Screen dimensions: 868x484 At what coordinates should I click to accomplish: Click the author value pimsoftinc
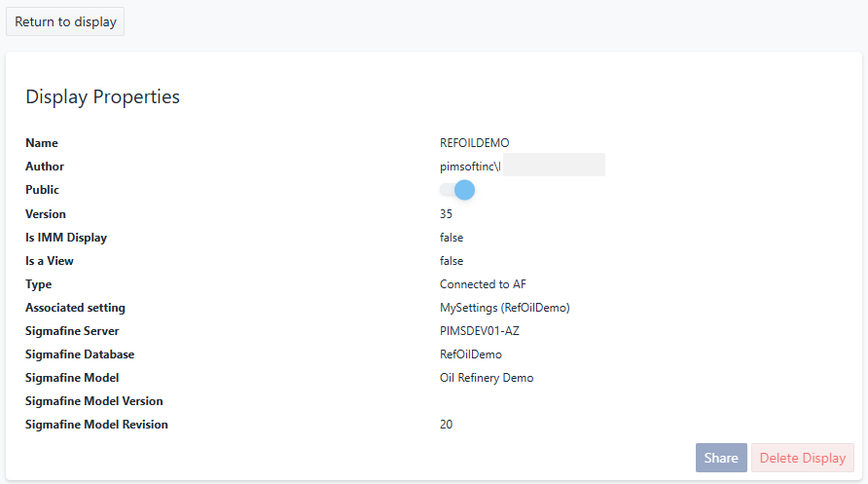tap(470, 167)
